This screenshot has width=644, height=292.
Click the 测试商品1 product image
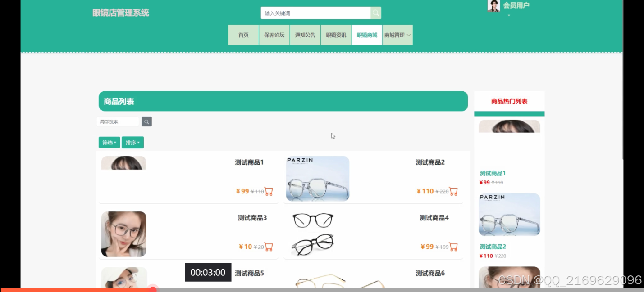point(124,163)
